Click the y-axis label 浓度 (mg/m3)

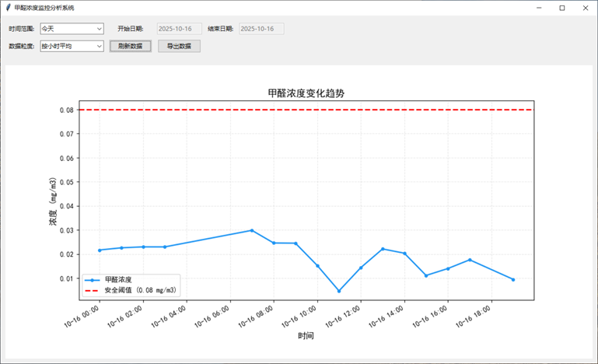(x=53, y=201)
